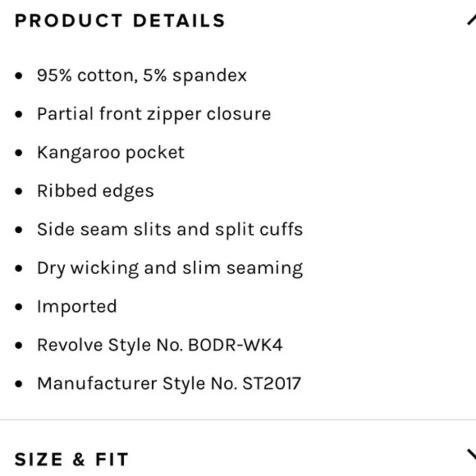This screenshot has width=476, height=476.
Task: Select the Dry wicking and slim seaming line
Action: point(169,268)
